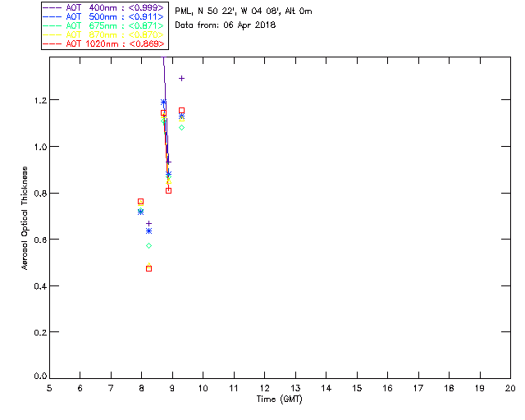The image size is (525, 420).
Task: Click the x-axis tick label '11'
Action: pyautogui.click(x=234, y=389)
